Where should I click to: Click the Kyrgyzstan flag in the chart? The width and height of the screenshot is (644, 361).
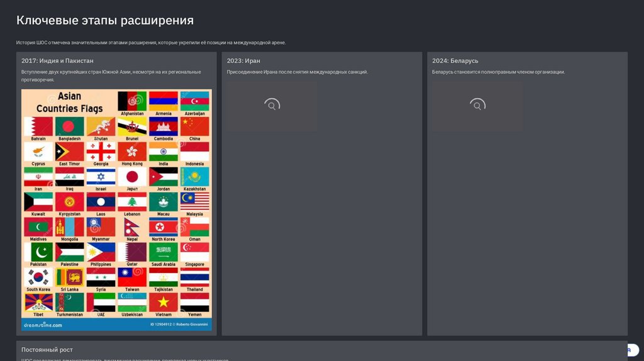click(x=69, y=202)
